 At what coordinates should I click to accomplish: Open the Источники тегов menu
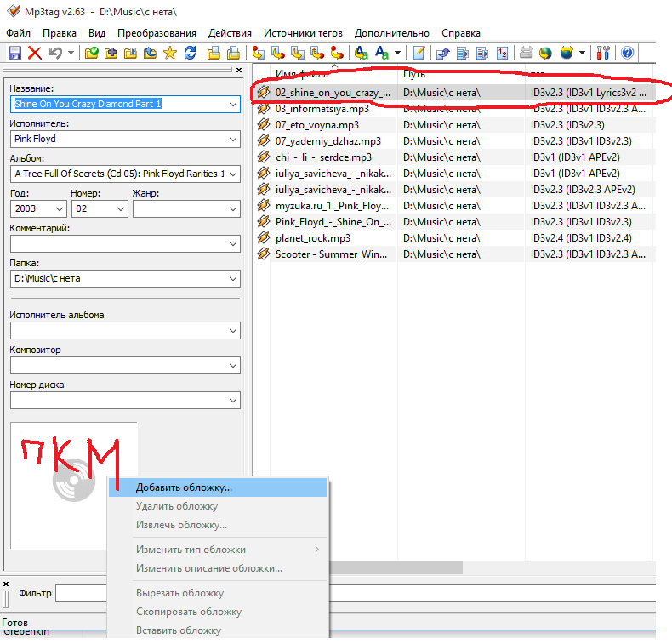[303, 33]
